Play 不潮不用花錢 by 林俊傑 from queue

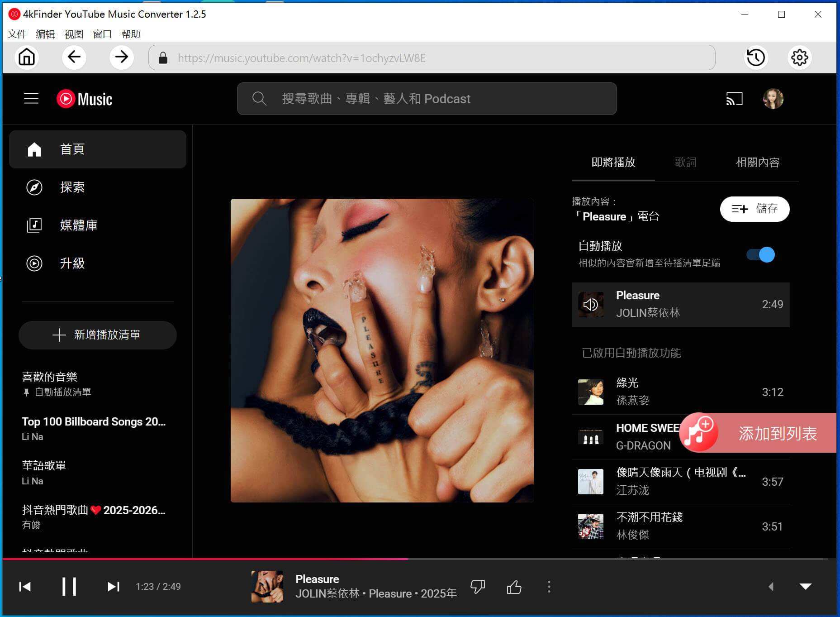tap(681, 526)
